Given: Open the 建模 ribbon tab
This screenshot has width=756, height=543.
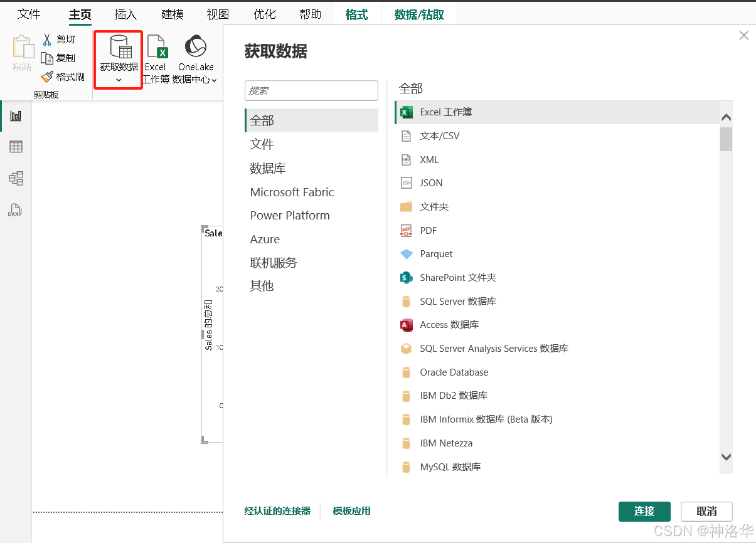Looking at the screenshot, I should (173, 14).
